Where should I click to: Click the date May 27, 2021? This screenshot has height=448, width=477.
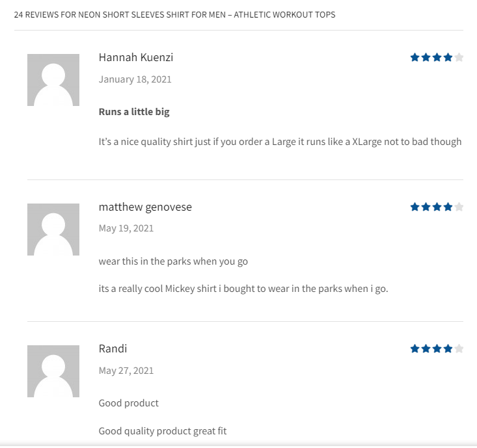pos(126,371)
